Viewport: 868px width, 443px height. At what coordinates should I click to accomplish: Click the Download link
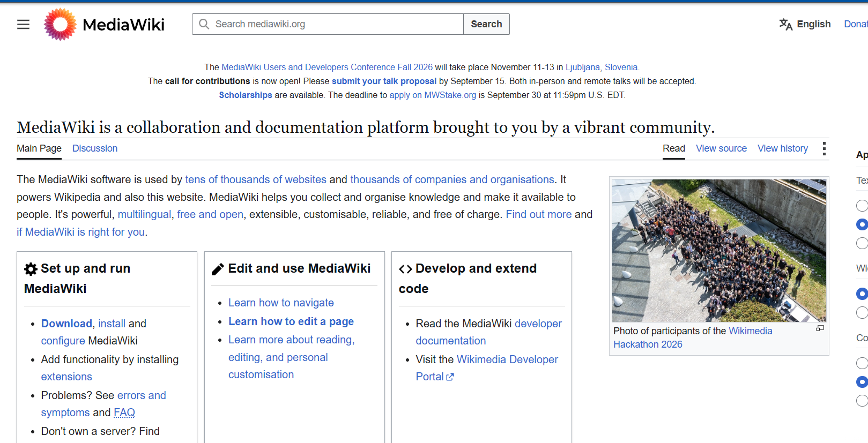[x=66, y=324]
